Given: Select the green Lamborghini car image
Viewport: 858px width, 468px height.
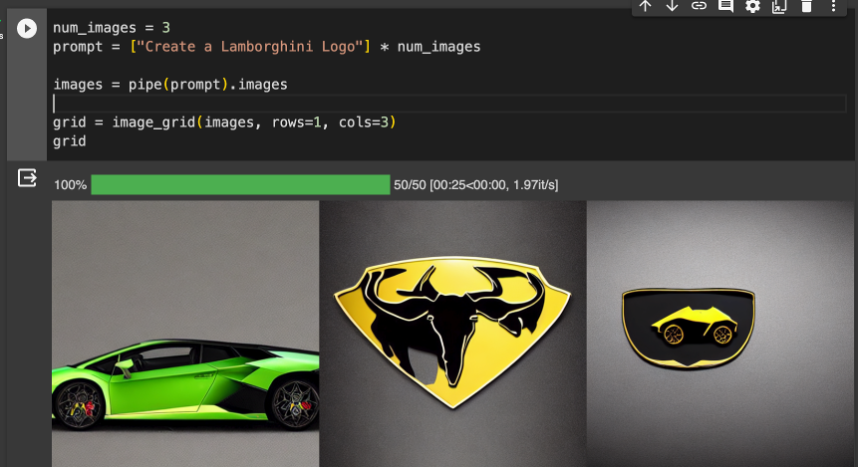Looking at the screenshot, I should click(185, 333).
